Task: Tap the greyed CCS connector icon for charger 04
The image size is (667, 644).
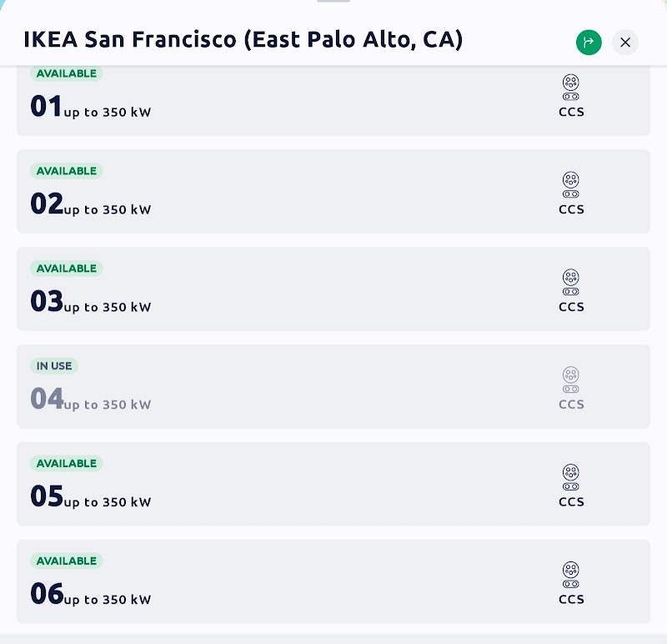Action: (x=571, y=380)
